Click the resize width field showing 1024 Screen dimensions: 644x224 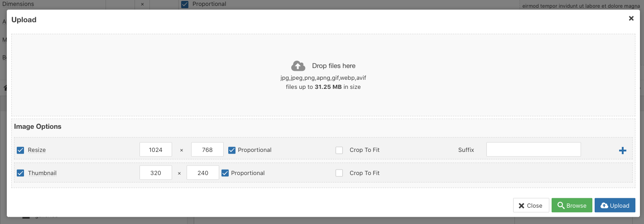(156, 150)
